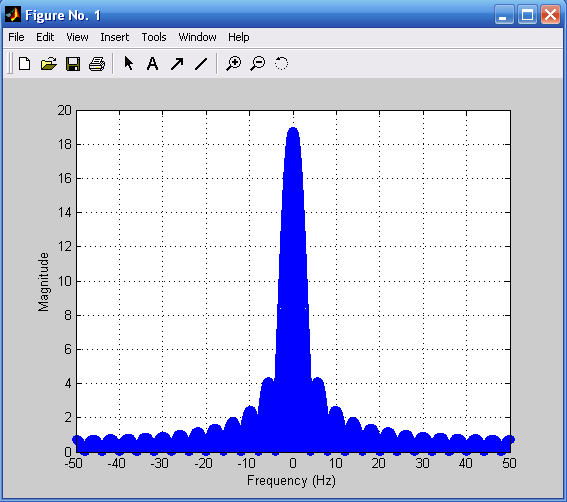The width and height of the screenshot is (567, 502).
Task: Print the figure using printer icon
Action: pyautogui.click(x=97, y=64)
